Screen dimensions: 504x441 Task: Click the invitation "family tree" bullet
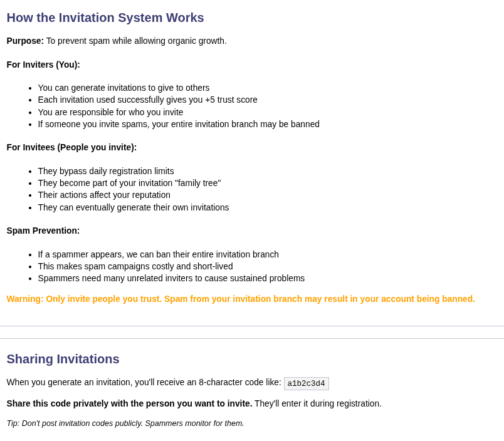[x=129, y=183]
